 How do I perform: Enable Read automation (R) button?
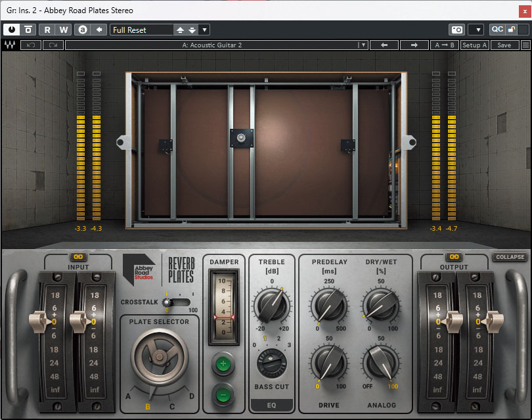coord(47,30)
